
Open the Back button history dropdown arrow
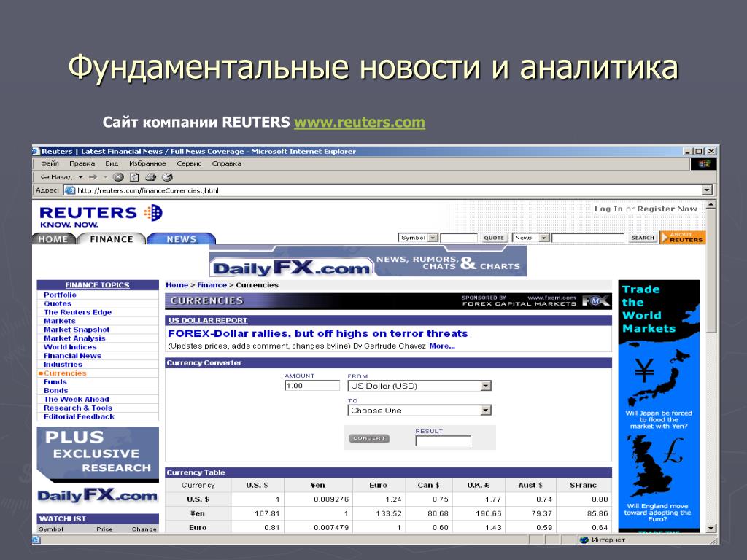(x=80, y=177)
